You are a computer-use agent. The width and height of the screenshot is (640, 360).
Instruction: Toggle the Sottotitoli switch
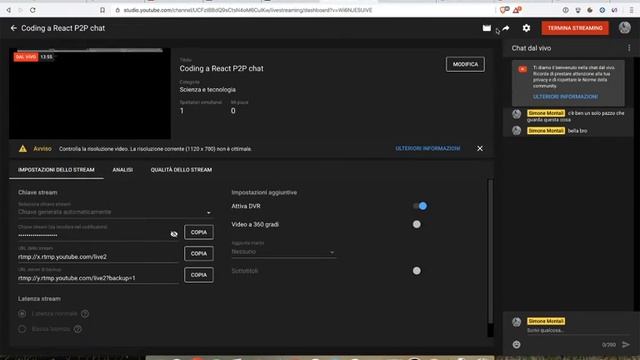(x=417, y=271)
